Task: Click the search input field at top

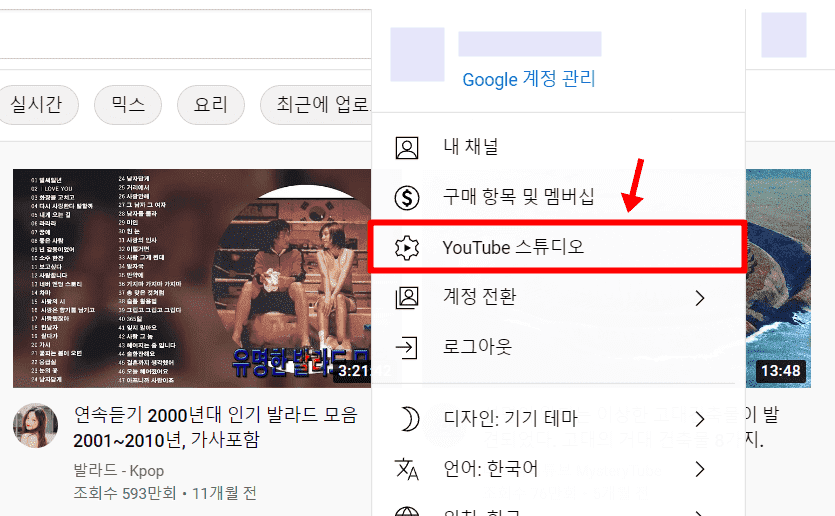Action: coord(185,34)
